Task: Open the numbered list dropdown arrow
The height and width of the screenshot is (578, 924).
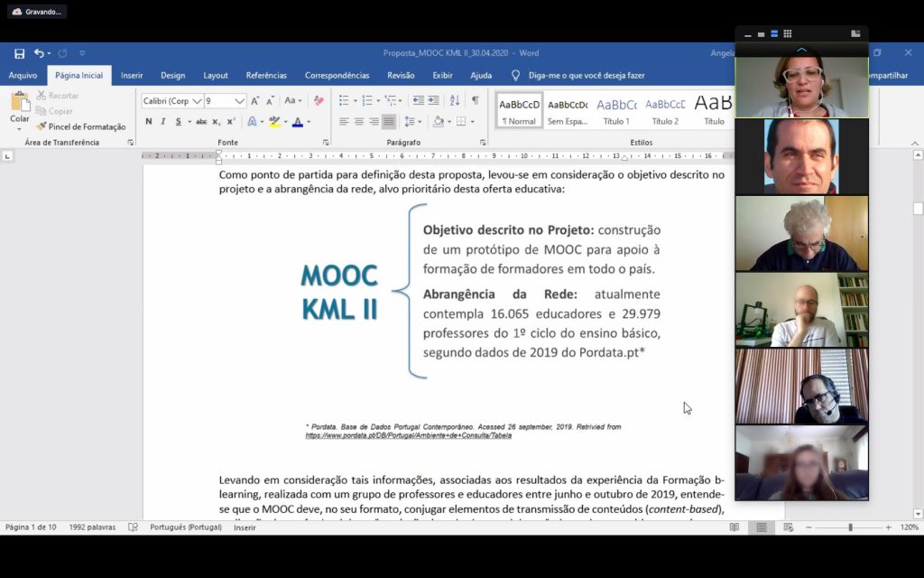Action: (378, 101)
